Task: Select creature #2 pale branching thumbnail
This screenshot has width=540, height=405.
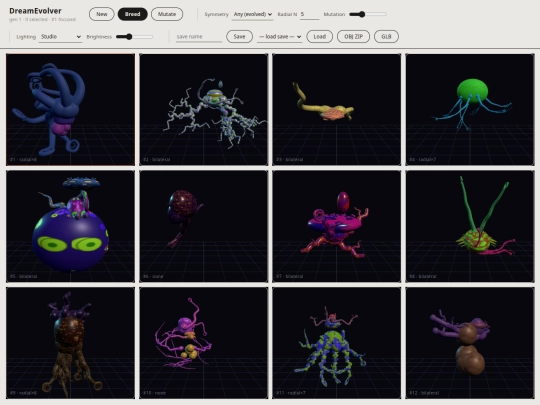Action: [x=204, y=110]
